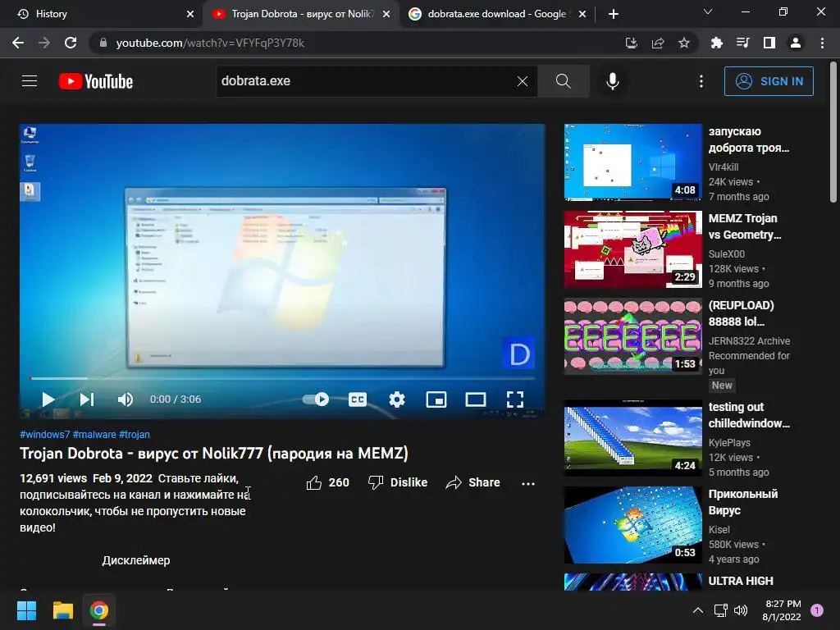
Task: Select the Trojan Dobrota YouTube tab
Action: click(x=302, y=14)
